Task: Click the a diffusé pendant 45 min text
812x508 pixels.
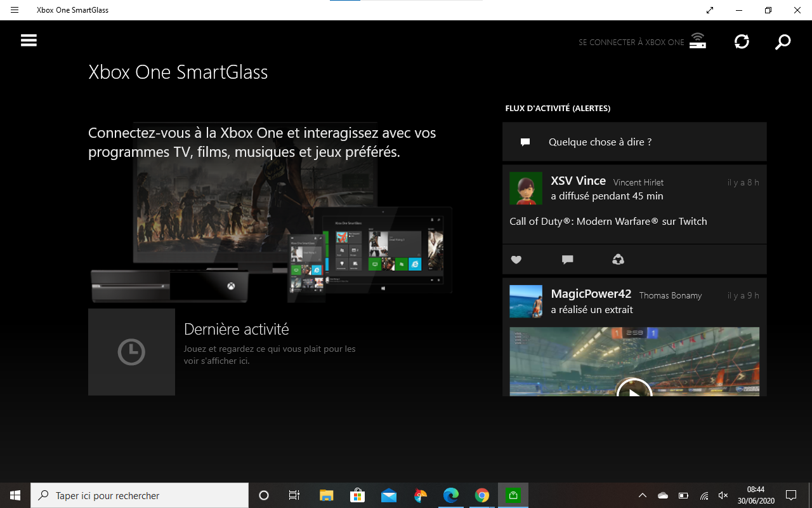Action: (607, 196)
